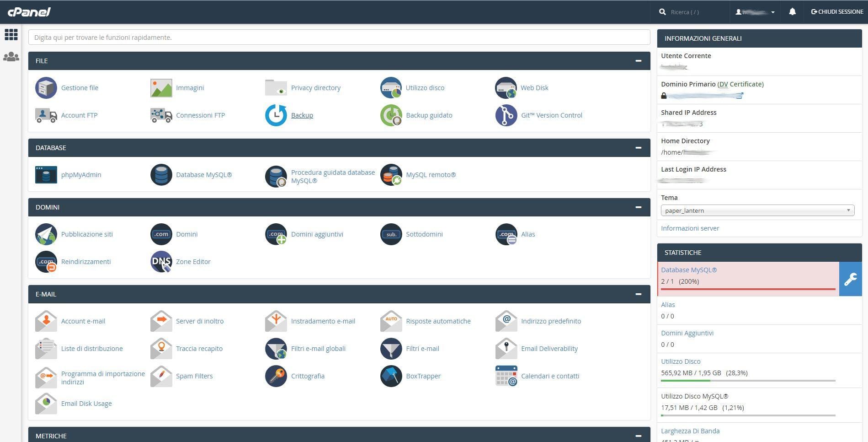Click the Calendari e contatti icon
868x442 pixels.
tap(506, 376)
